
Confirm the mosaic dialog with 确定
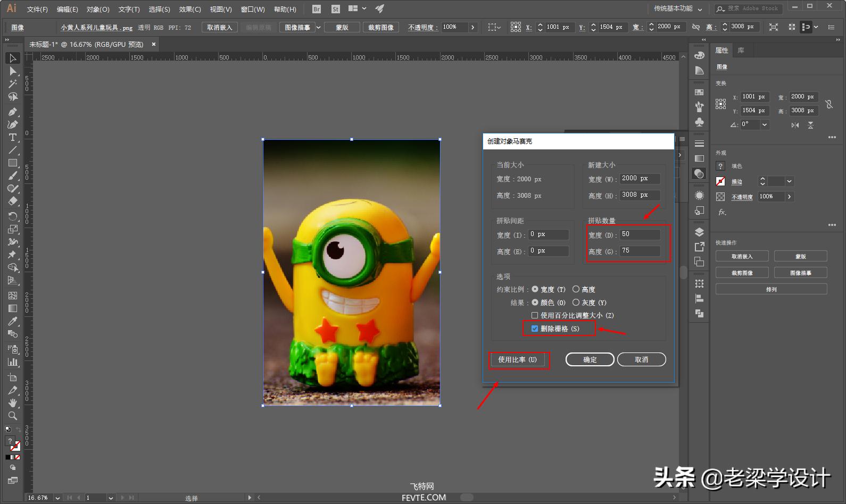coord(590,359)
